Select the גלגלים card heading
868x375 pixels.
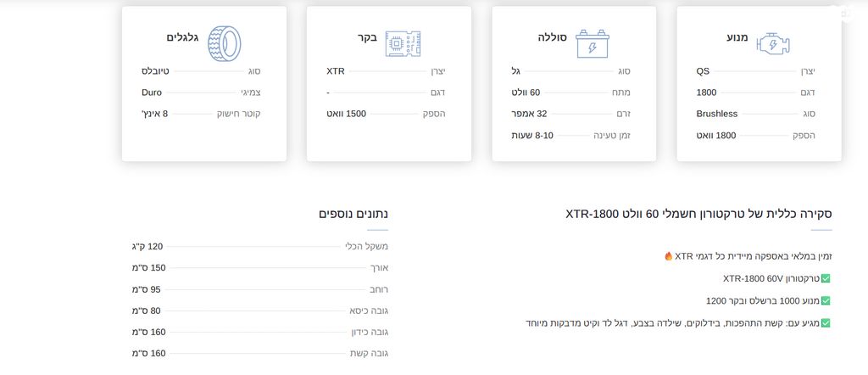[183, 37]
